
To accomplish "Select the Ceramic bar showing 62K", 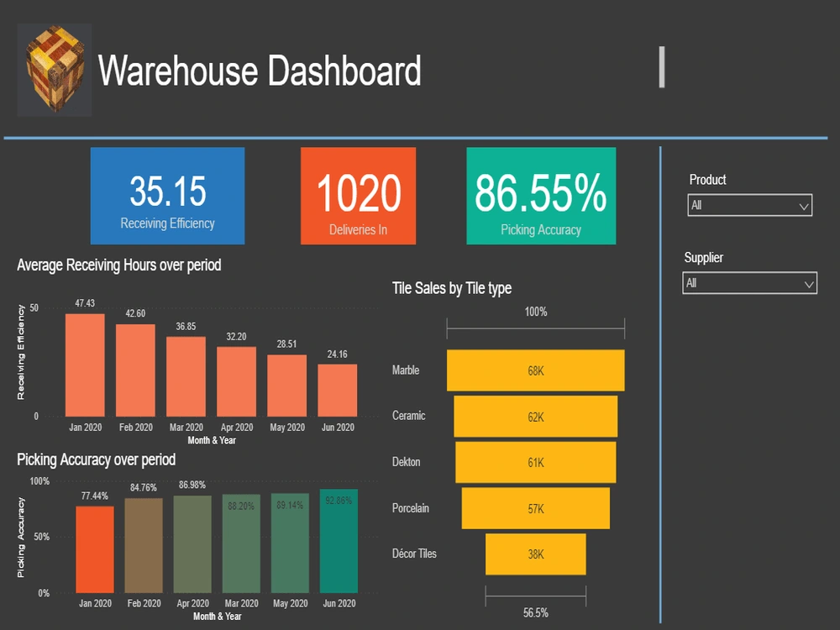I will click(x=535, y=417).
